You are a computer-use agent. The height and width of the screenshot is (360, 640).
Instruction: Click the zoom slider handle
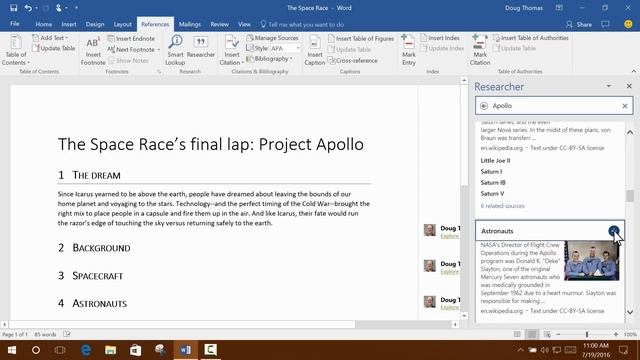point(587,334)
